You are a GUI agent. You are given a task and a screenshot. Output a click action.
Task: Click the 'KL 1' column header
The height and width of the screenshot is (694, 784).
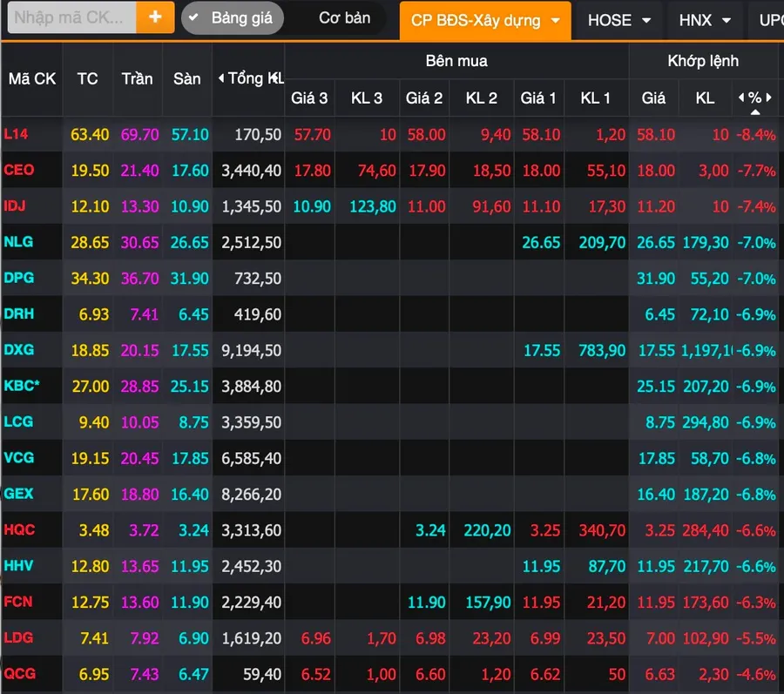point(596,98)
